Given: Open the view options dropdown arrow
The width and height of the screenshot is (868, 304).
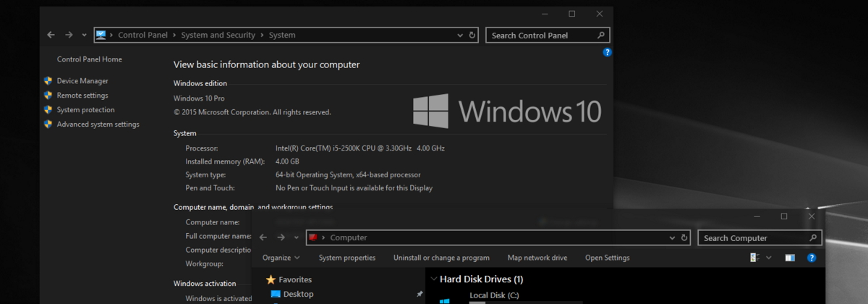Looking at the screenshot, I should click(768, 258).
